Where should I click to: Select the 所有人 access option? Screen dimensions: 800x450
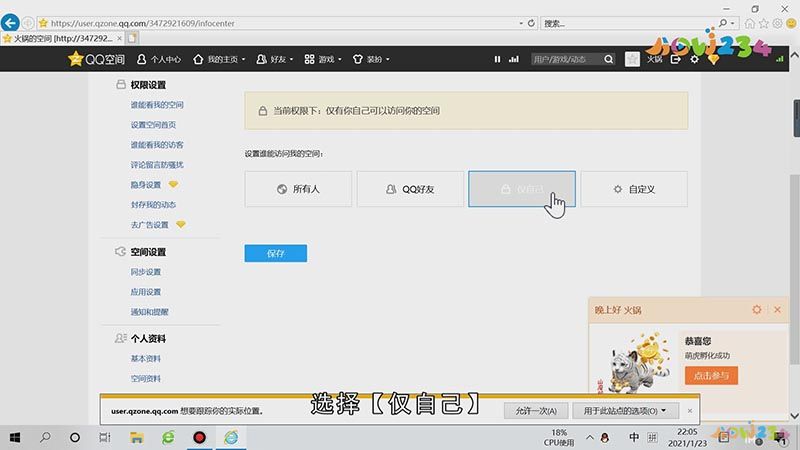click(x=298, y=189)
